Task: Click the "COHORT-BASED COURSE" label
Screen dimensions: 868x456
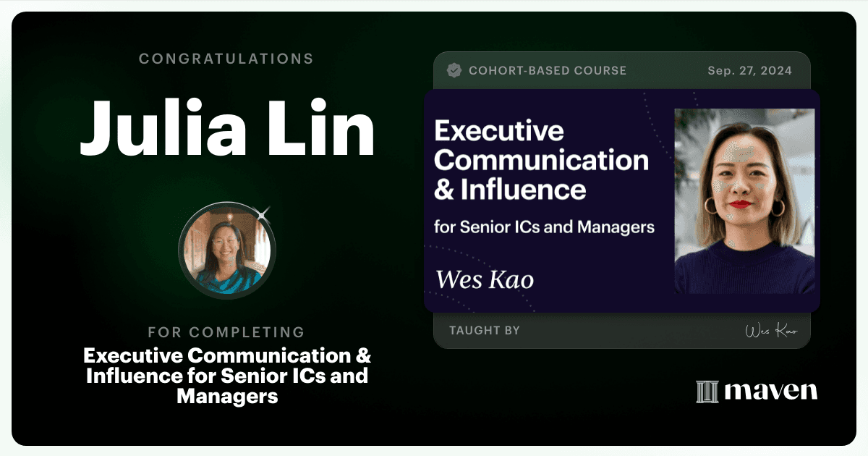Action: coord(548,71)
